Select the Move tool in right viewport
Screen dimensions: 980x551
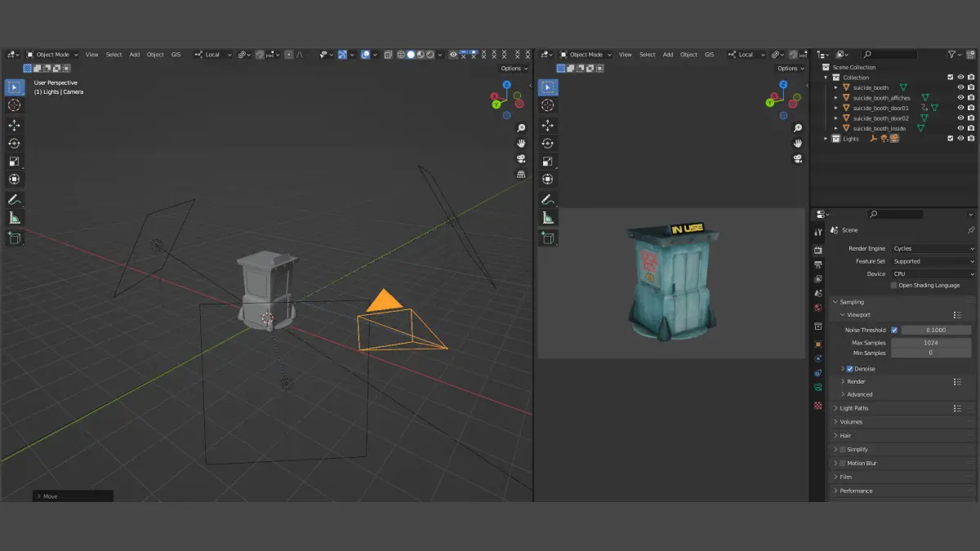pos(548,125)
